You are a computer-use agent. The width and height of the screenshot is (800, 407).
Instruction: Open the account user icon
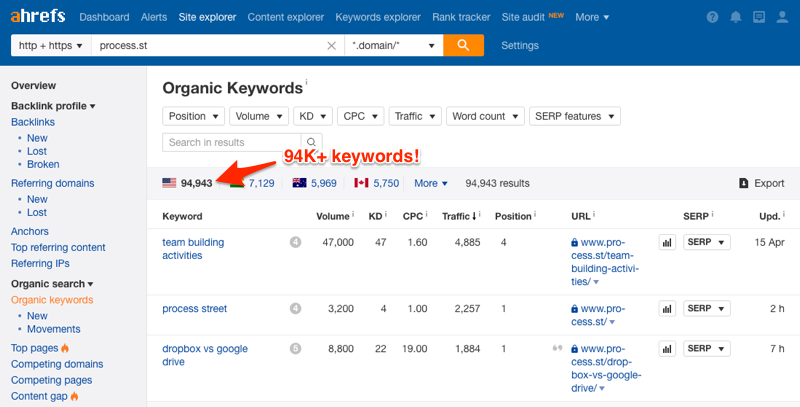tap(784, 17)
